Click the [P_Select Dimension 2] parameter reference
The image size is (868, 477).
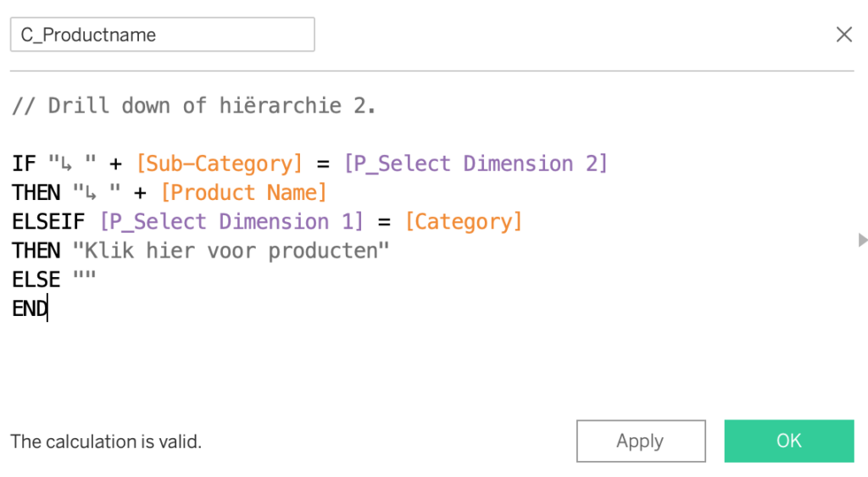[476, 164]
